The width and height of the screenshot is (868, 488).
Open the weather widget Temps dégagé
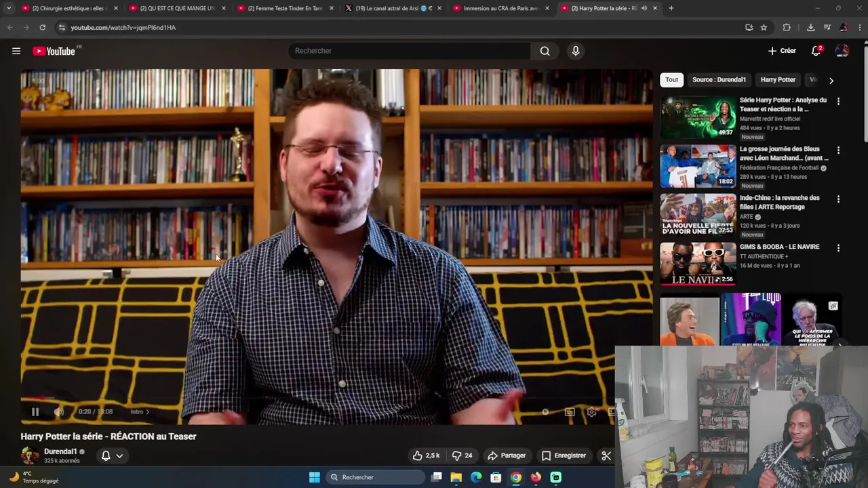point(34,477)
